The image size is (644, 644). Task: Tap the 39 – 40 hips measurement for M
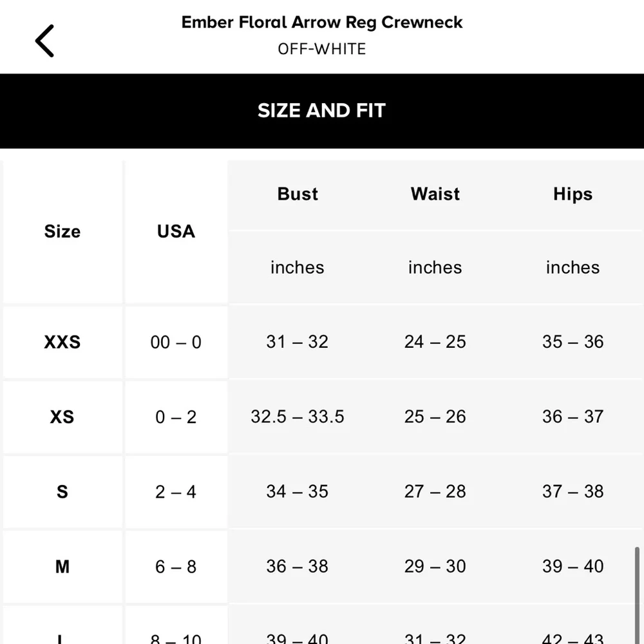click(573, 567)
